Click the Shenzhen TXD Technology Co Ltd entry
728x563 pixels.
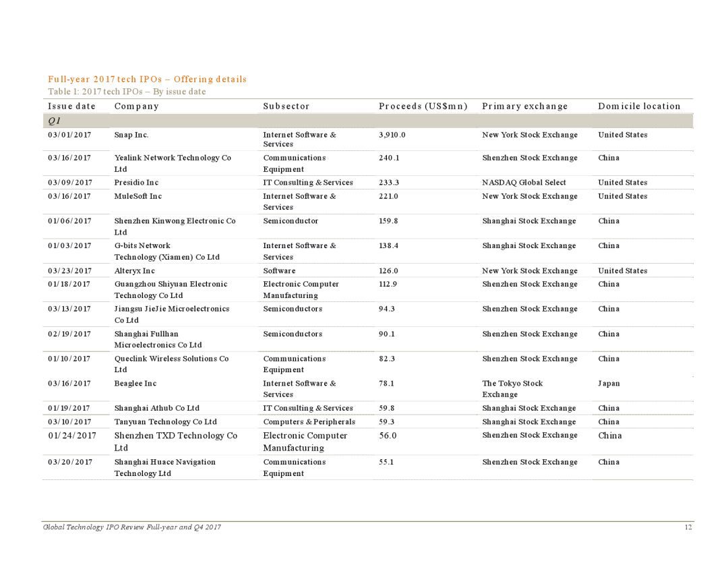175,442
